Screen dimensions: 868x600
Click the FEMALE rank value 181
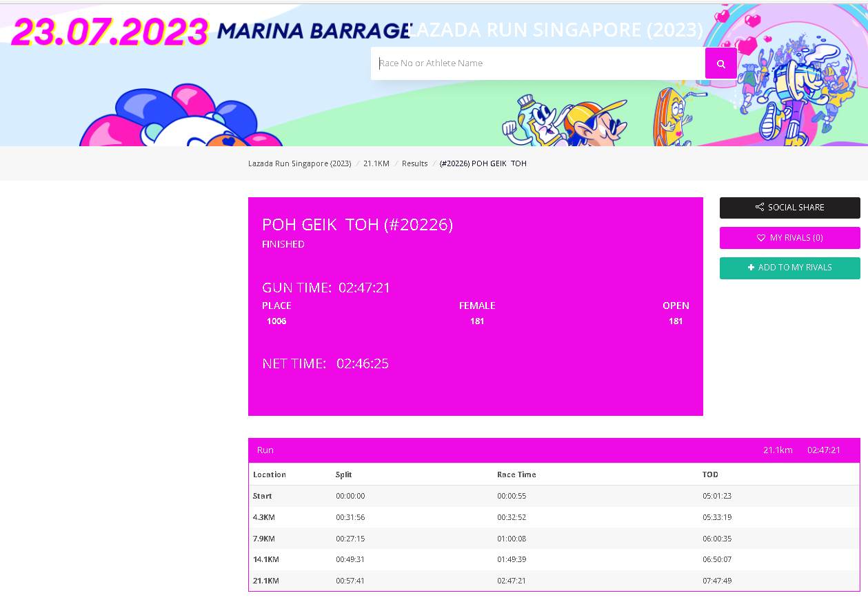click(477, 321)
